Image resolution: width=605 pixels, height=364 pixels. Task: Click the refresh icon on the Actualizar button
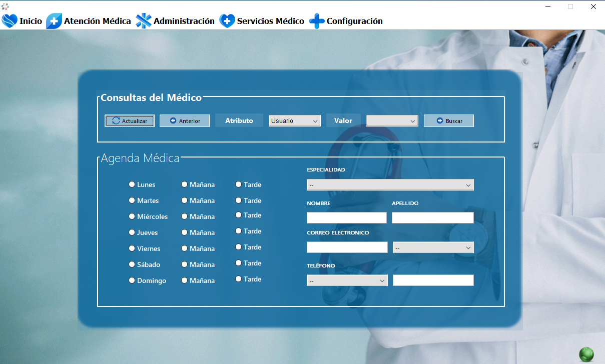coord(116,120)
